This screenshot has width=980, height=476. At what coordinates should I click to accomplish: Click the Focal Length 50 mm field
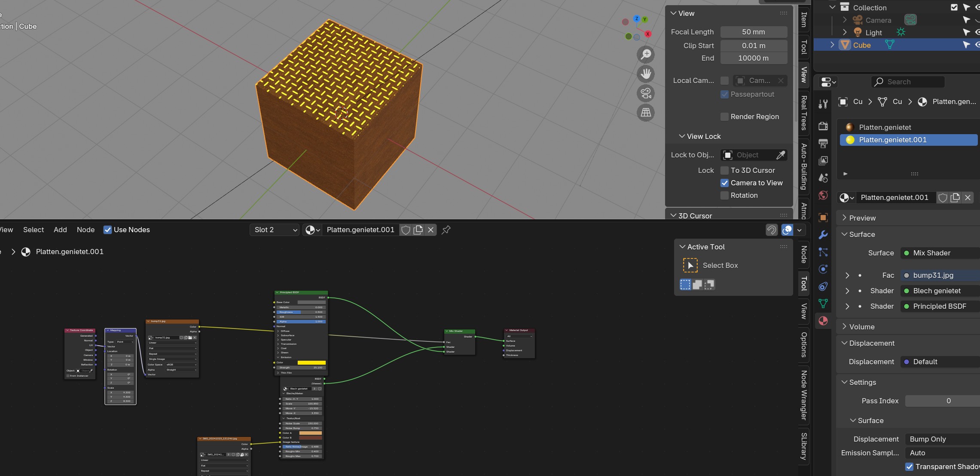click(753, 32)
